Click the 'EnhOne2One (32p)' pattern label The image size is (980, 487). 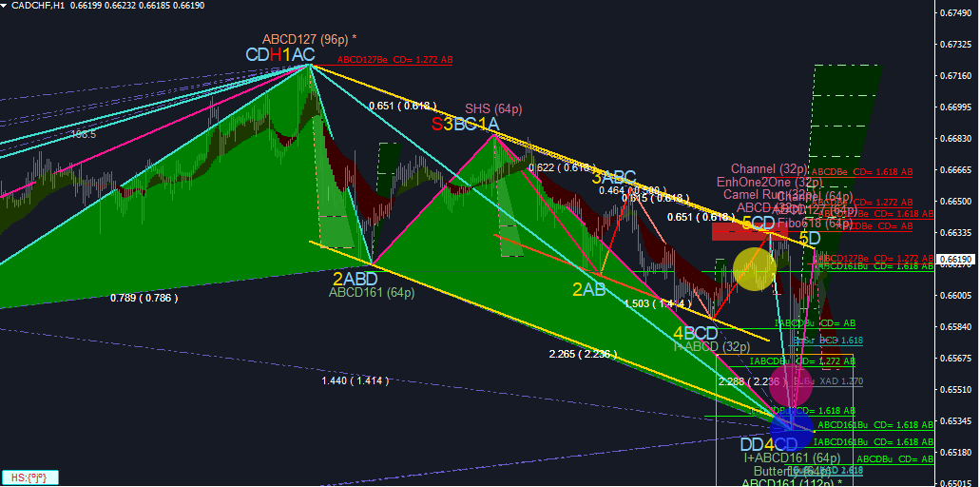pos(769,182)
